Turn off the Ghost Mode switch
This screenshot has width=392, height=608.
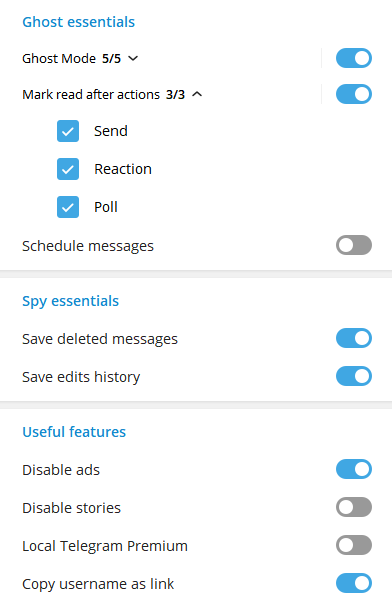click(354, 58)
